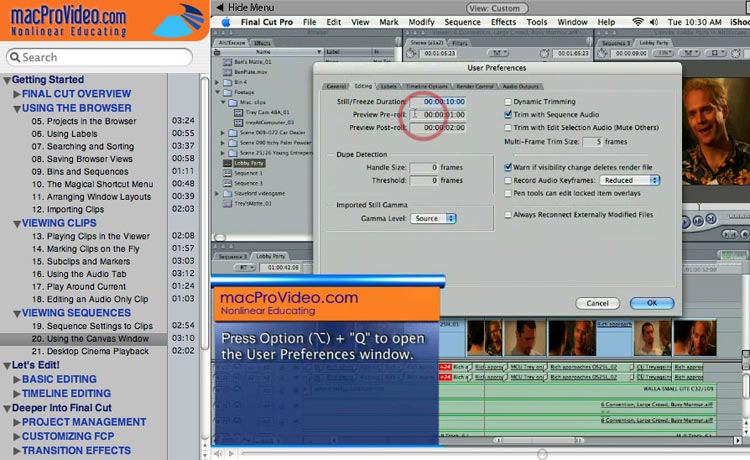
Task: Open the Final Cut Pro menu
Action: 266,22
